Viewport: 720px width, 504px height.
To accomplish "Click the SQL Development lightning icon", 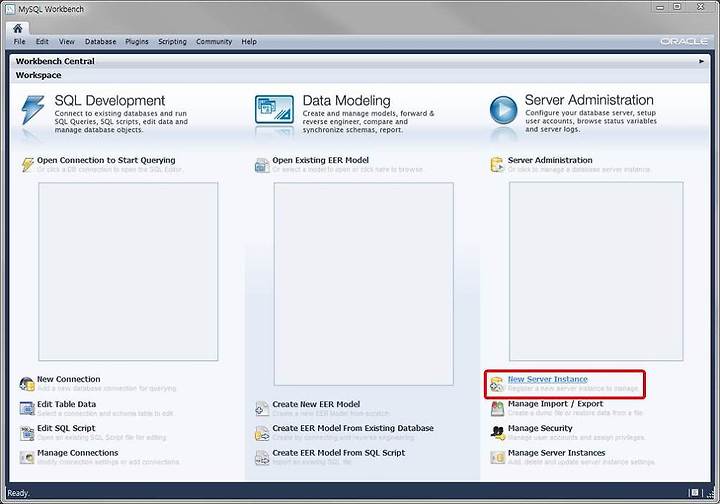I will click(33, 110).
